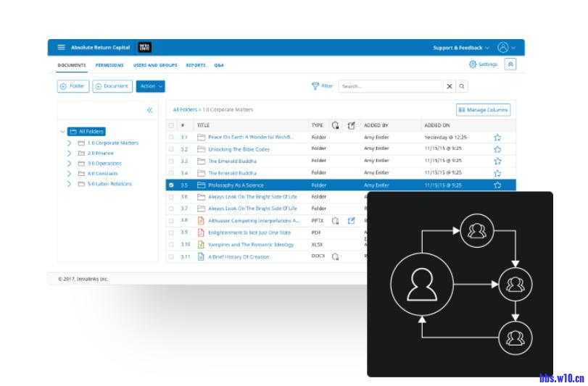Uncheck the Philosophy As A Science row
The image size is (588, 386).
point(171,185)
